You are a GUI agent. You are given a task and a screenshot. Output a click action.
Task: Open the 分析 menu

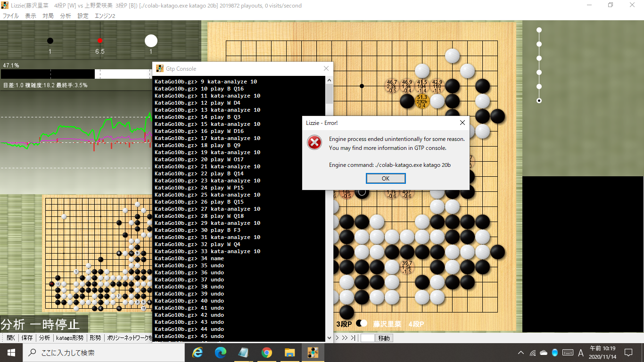(x=66, y=16)
